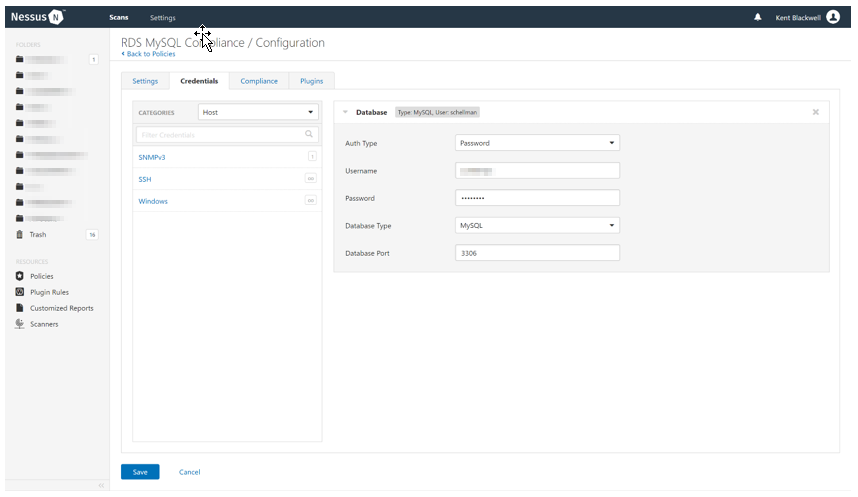
Task: Open the Scans menu
Action: 119,18
